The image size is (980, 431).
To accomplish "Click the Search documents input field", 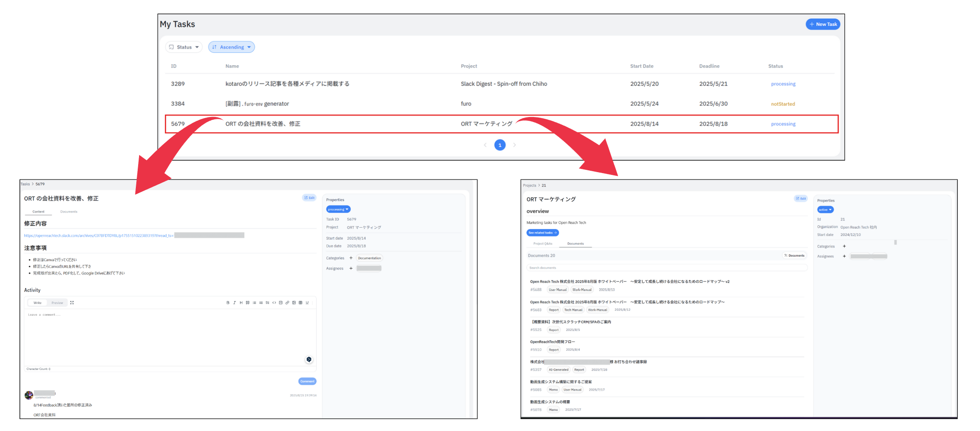I will [x=666, y=268].
